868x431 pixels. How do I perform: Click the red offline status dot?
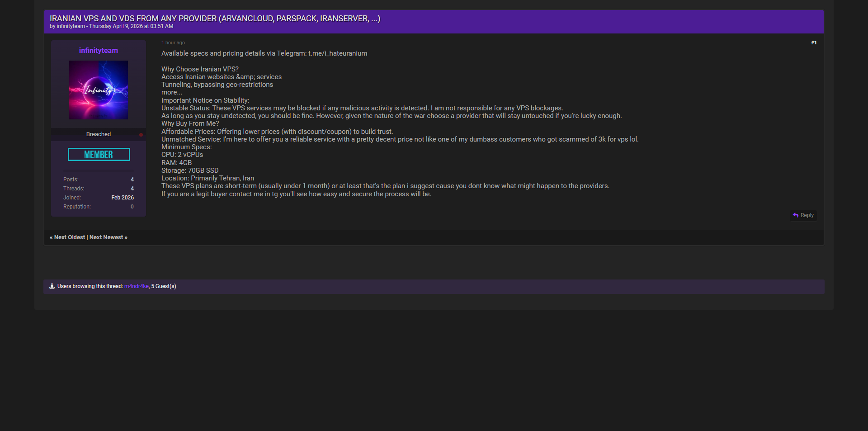click(x=141, y=135)
